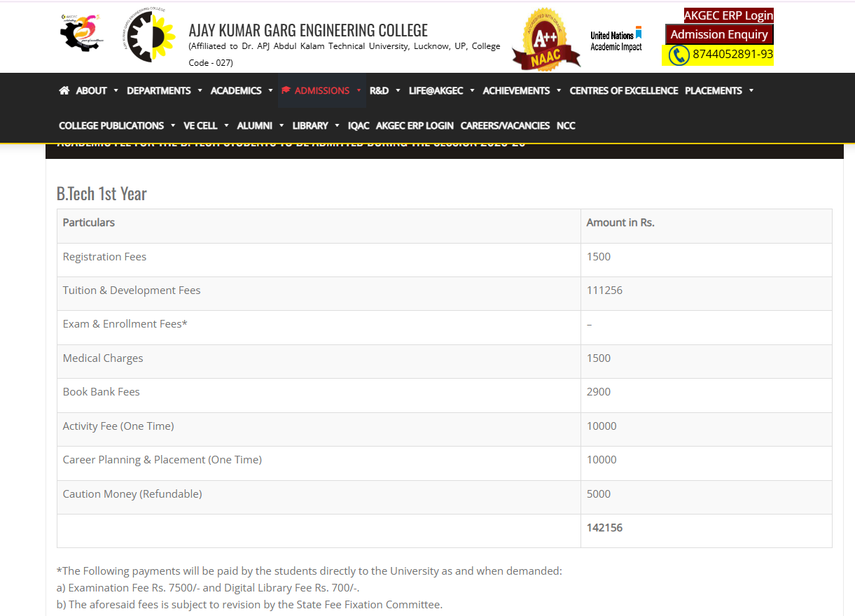The image size is (855, 616).
Task: Expand the ALUMNI dropdown arrow
Action: pos(281,125)
